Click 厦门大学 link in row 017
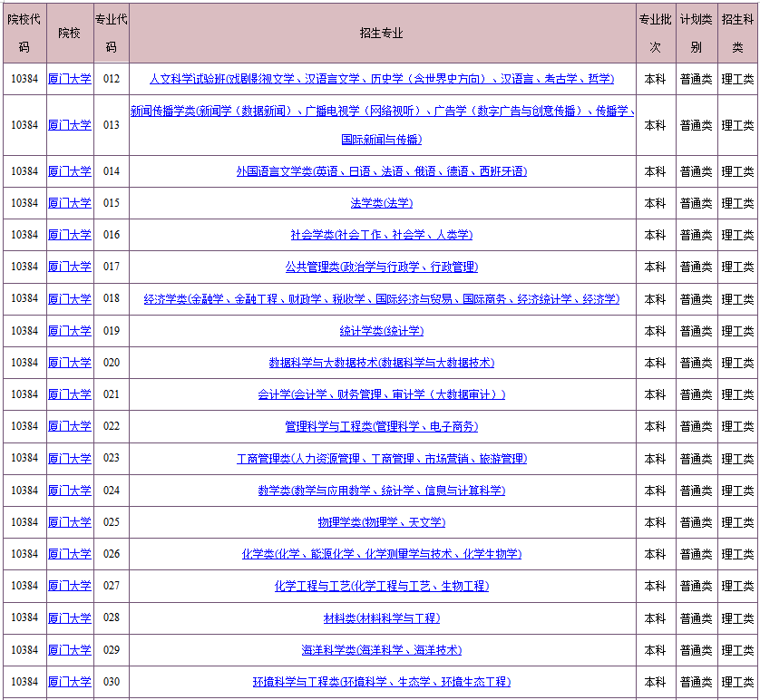The image size is (760, 700). (x=70, y=267)
